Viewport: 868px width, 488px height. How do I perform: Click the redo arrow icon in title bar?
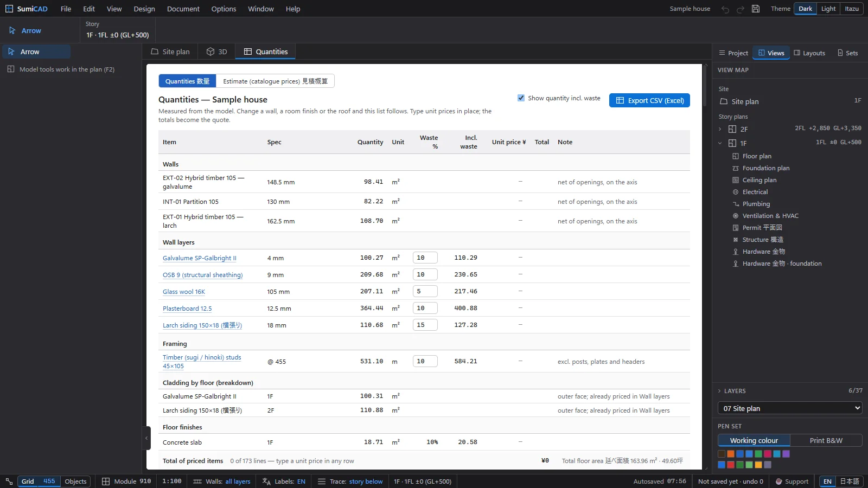(741, 9)
